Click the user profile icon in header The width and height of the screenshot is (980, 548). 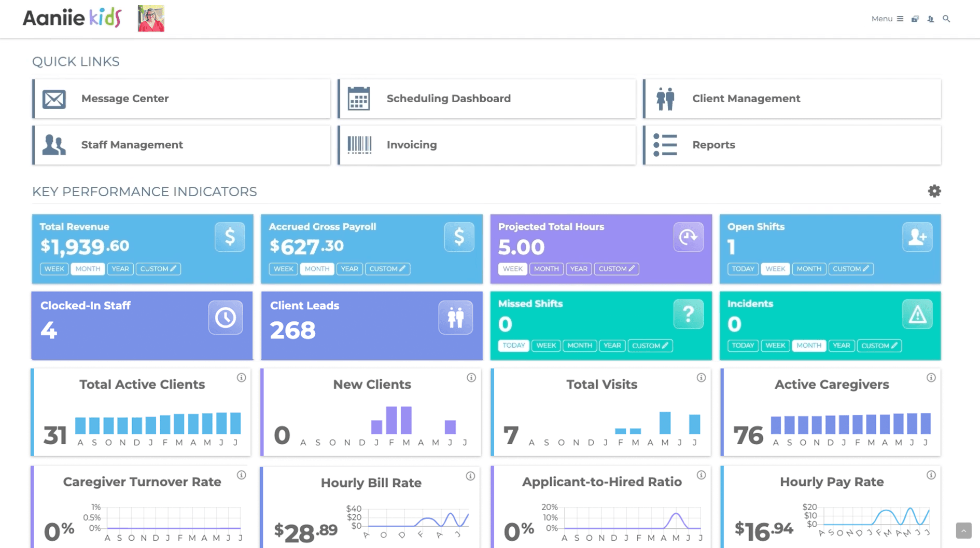(x=931, y=19)
